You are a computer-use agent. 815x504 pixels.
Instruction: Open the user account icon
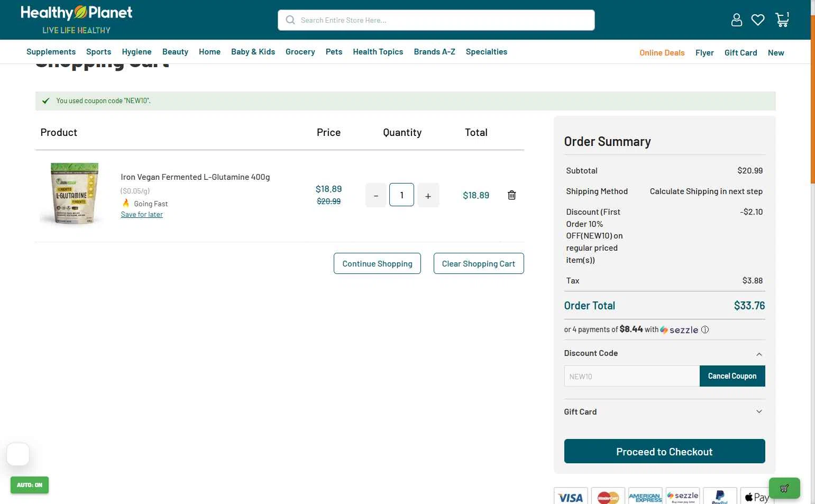(x=736, y=20)
